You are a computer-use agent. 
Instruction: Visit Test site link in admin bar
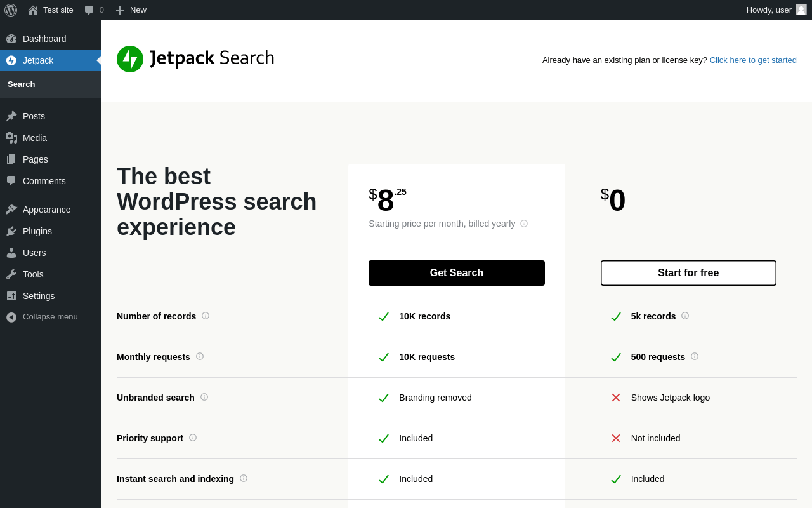click(51, 10)
